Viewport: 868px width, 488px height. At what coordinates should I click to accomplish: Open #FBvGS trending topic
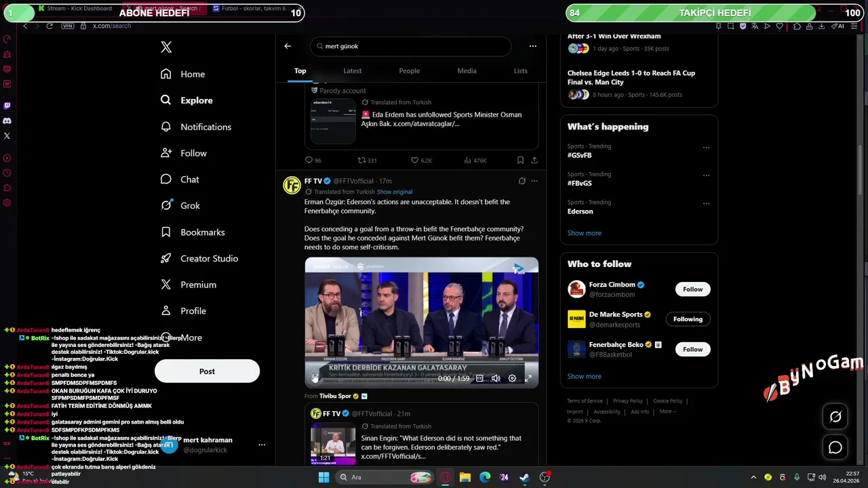[580, 183]
